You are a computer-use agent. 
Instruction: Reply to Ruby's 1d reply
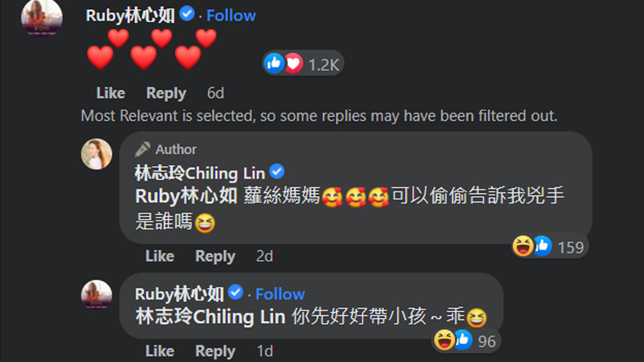click(x=215, y=350)
